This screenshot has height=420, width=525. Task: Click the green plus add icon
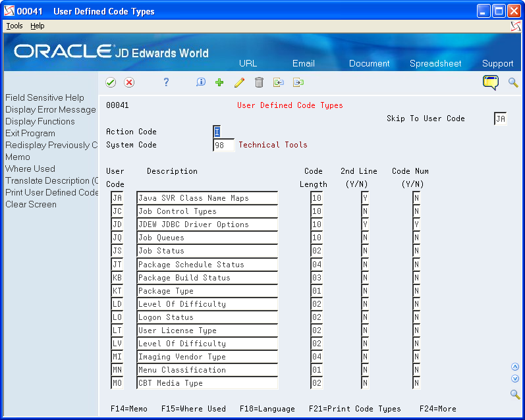pyautogui.click(x=219, y=82)
